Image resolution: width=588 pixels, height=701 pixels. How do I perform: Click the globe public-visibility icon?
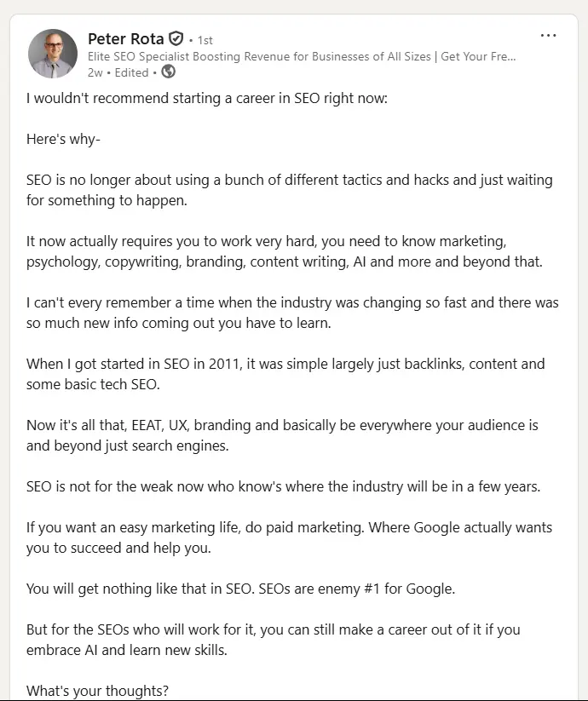pos(168,72)
